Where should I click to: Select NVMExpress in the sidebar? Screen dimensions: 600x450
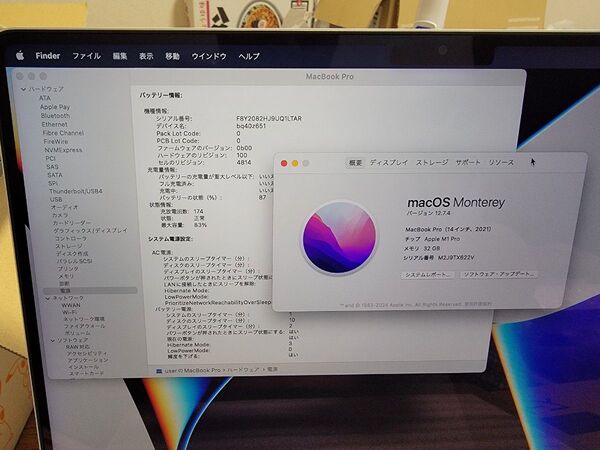click(x=63, y=150)
